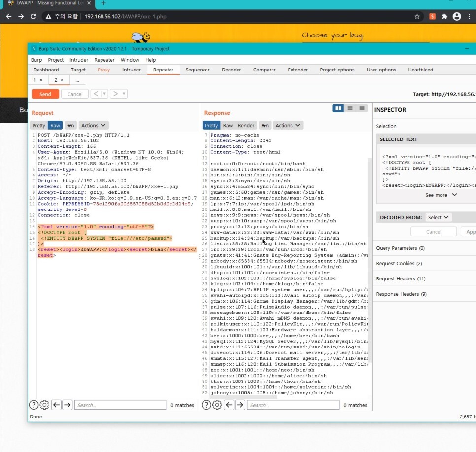
Task: Click the Burp extension icon in Chrome toolbar
Action: coord(432,16)
